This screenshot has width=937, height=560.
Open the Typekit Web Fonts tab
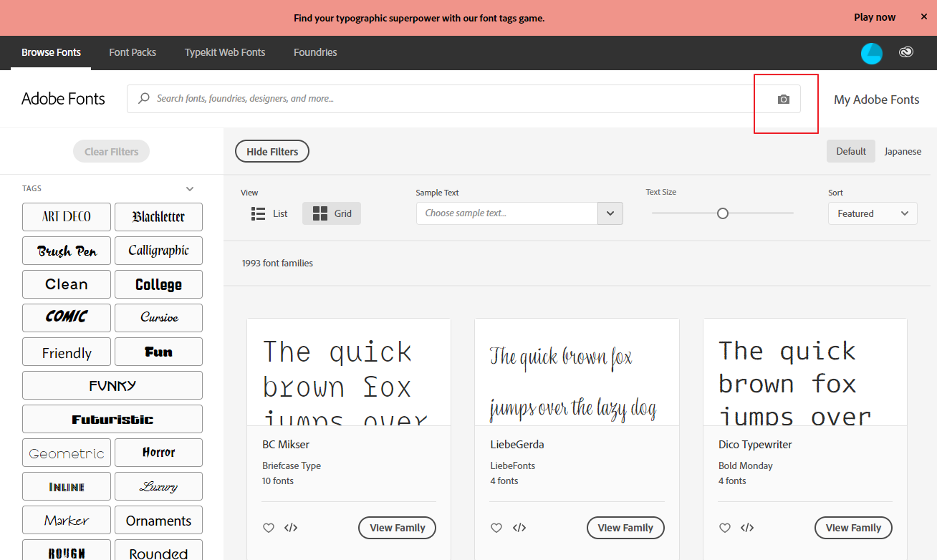pos(225,52)
